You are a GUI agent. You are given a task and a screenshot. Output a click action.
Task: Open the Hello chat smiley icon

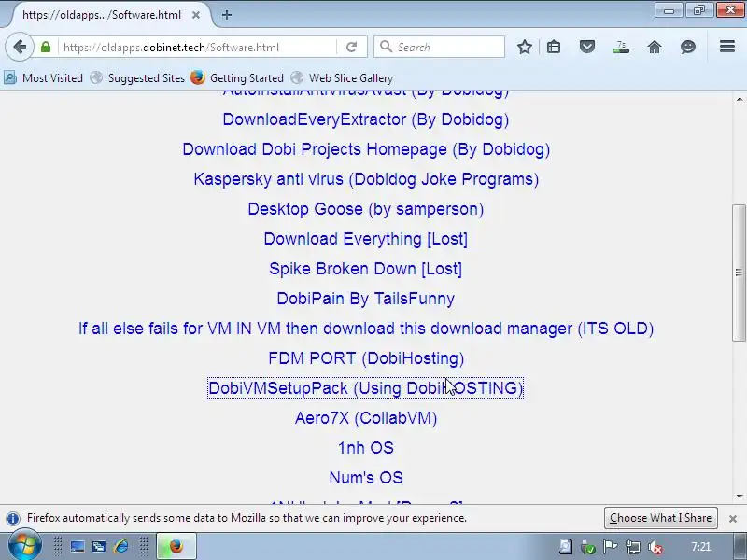pos(688,48)
